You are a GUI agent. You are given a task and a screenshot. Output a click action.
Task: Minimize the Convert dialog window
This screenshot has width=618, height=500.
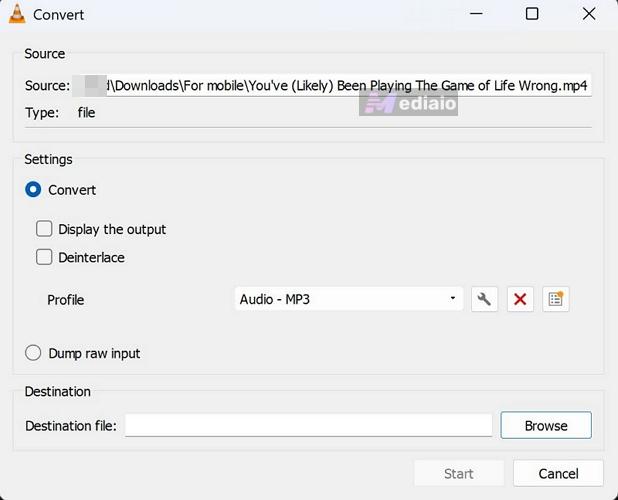pos(476,14)
